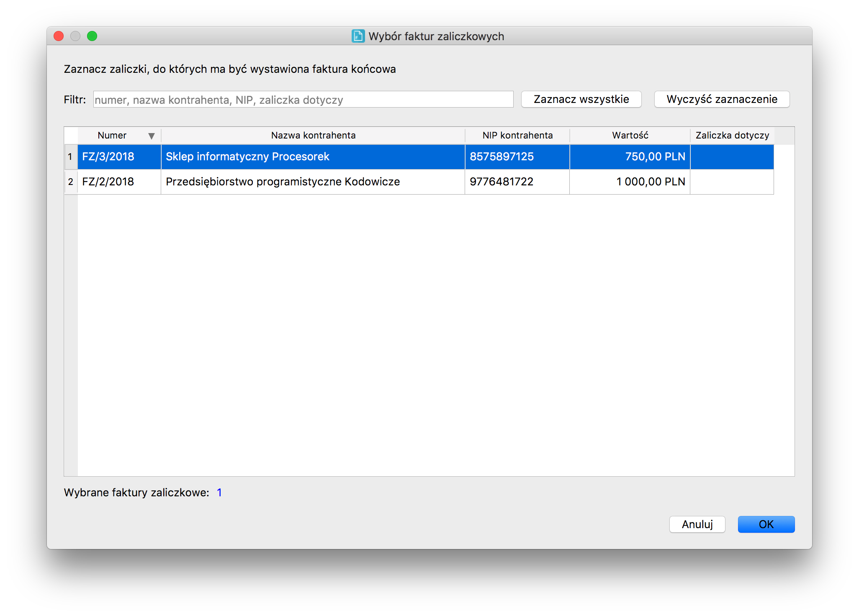Click NIP 8575897125 cell
This screenshot has height=616, width=859.
pyautogui.click(x=517, y=157)
